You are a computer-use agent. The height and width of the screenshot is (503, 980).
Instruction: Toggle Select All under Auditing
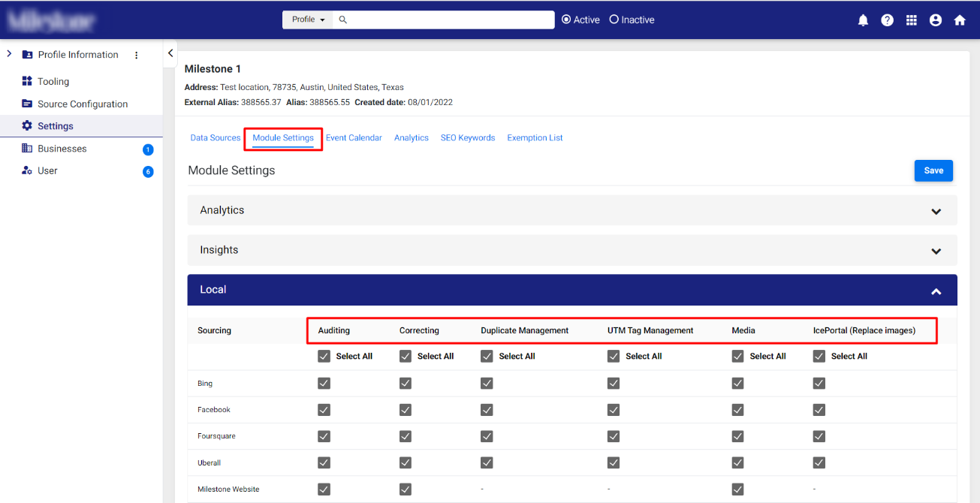(x=324, y=356)
